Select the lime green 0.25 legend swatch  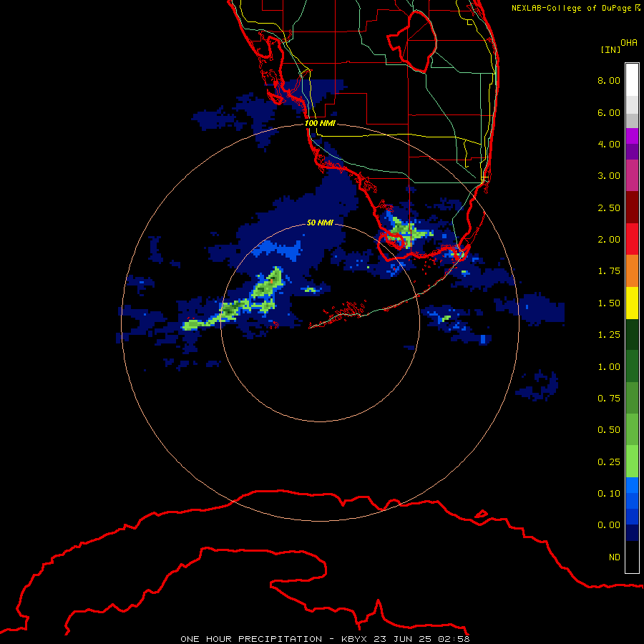tap(632, 462)
